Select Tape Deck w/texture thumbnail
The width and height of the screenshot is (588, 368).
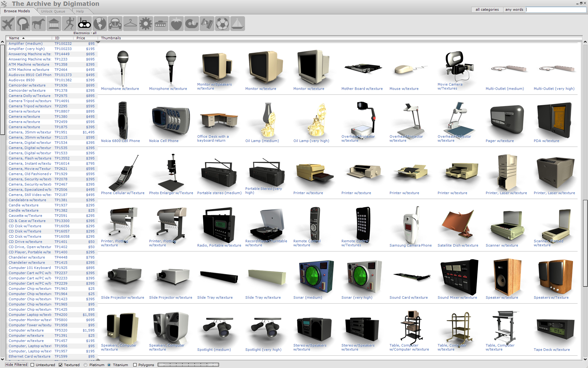pyautogui.click(x=555, y=329)
